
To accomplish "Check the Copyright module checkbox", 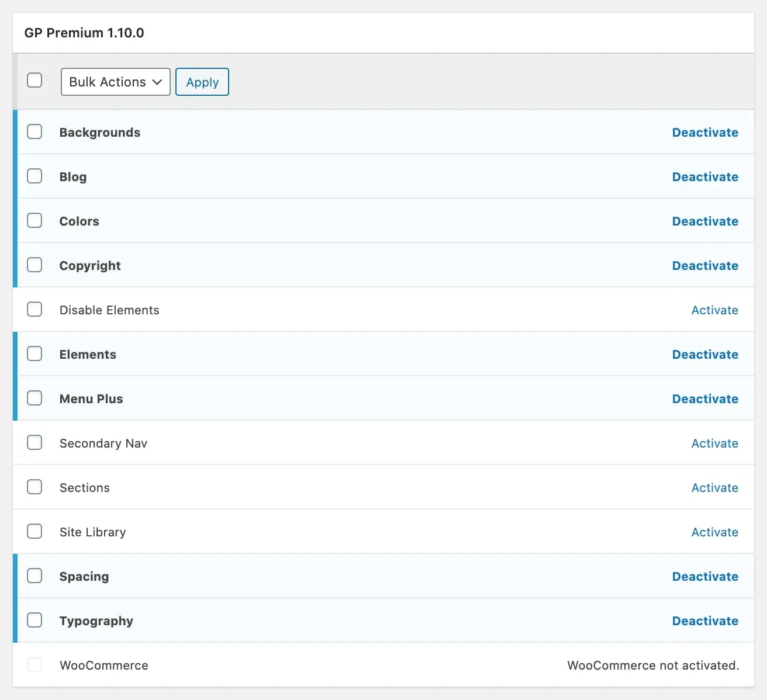I will pos(34,265).
